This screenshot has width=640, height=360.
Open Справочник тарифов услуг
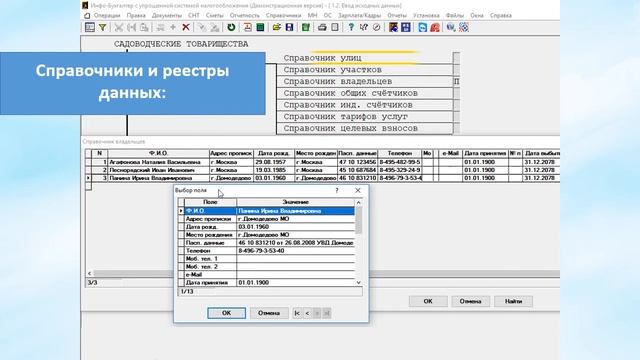[x=365, y=117]
